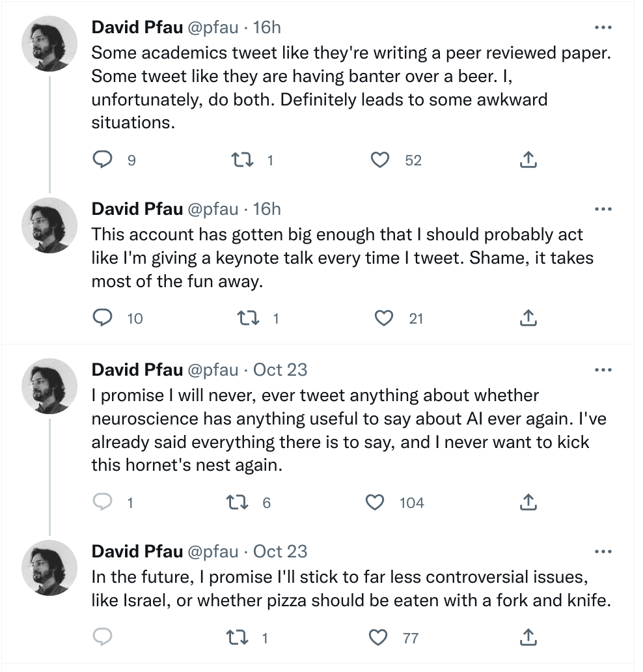Open the Oct 23 timestamp on pizza tweet
This screenshot has height=672, width=643.
280,552
